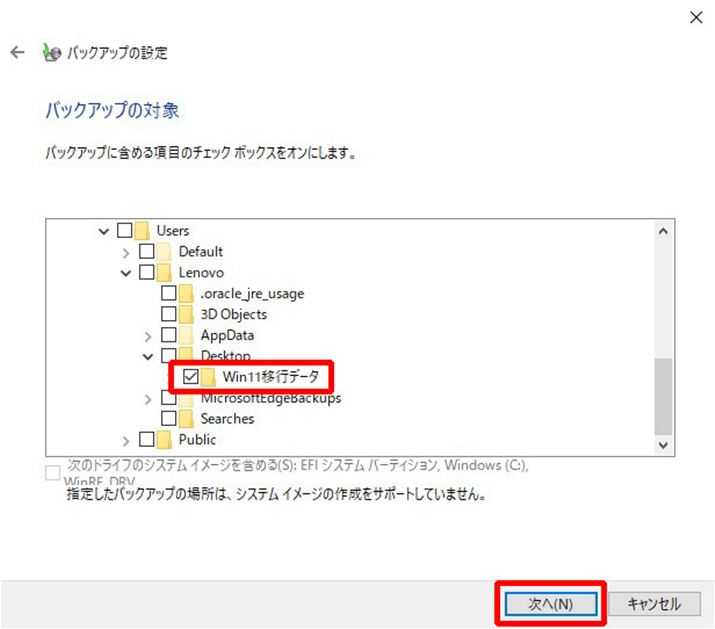Screen dimensions: 715x629
Task: Click the tree list scrollbar thumb
Action: pyautogui.click(x=663, y=396)
